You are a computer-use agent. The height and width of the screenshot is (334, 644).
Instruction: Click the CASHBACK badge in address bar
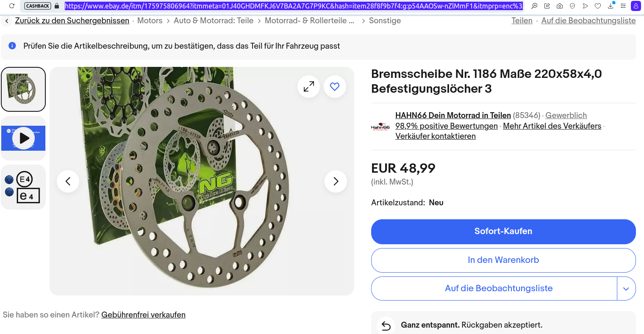38,6
